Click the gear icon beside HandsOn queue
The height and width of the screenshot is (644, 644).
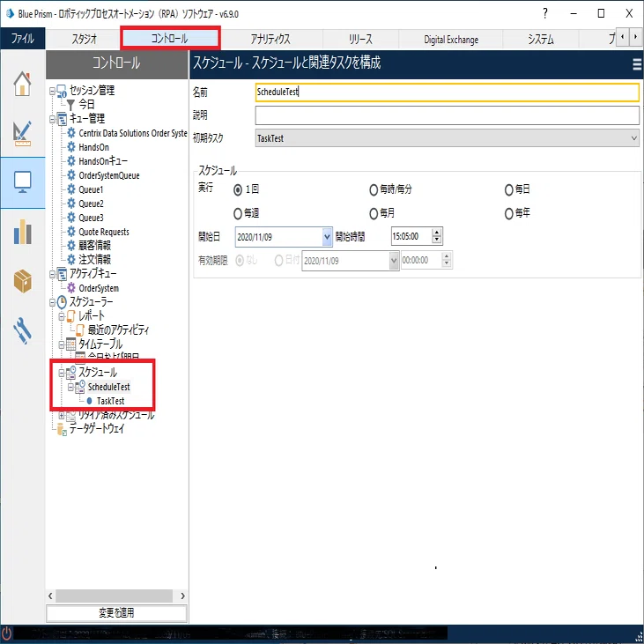click(x=71, y=146)
